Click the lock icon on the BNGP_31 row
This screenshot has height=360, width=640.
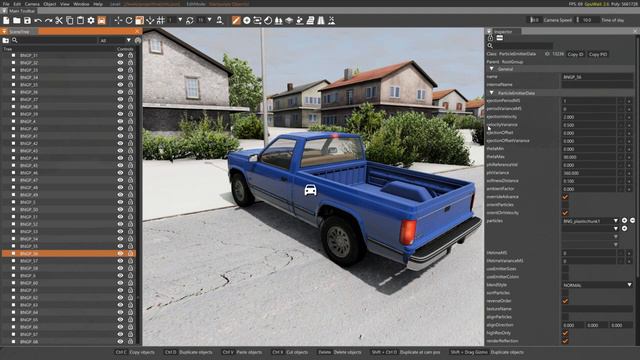pos(130,55)
